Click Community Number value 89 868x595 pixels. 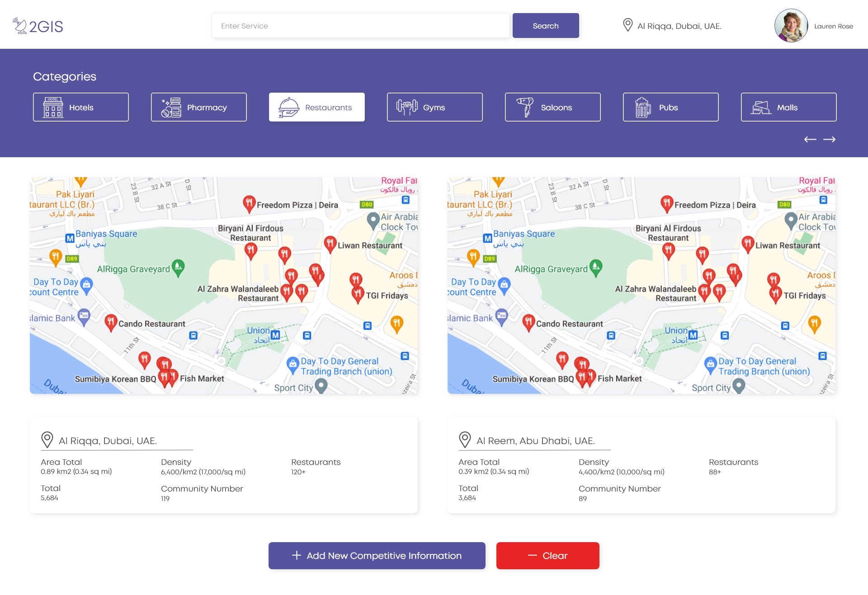click(x=583, y=498)
